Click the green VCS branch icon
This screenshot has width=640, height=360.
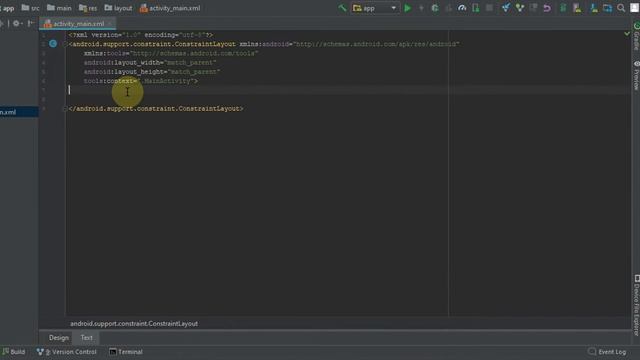point(520,8)
